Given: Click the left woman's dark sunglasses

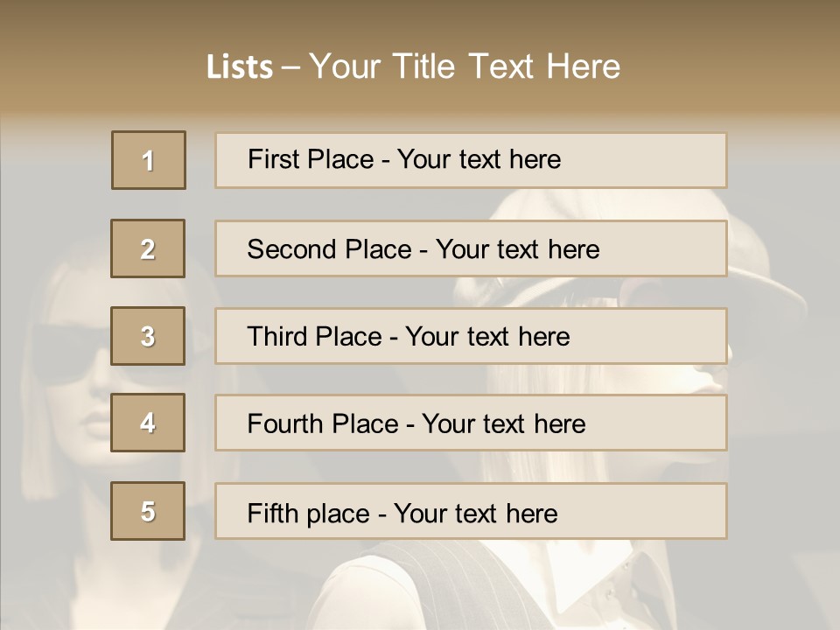Looking at the screenshot, I should pos(68,352).
